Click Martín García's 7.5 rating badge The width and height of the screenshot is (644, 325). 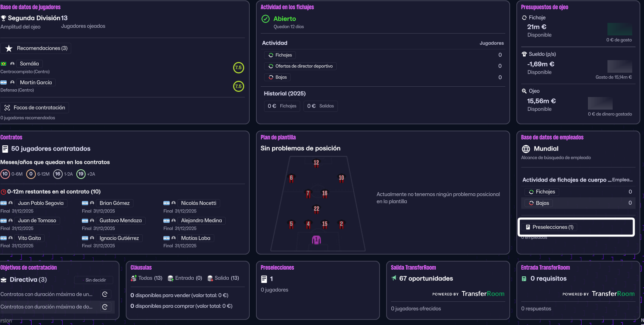(x=238, y=86)
